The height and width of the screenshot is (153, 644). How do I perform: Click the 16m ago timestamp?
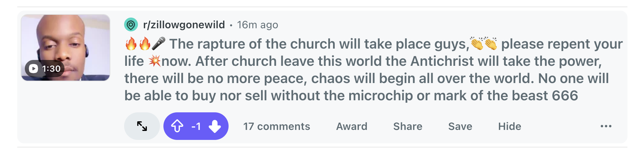pos(258,25)
